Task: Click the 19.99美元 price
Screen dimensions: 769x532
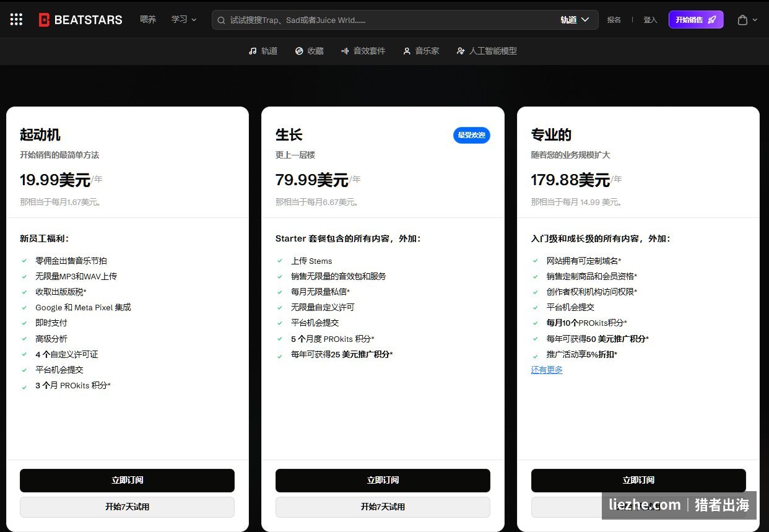Action: pyautogui.click(x=55, y=180)
